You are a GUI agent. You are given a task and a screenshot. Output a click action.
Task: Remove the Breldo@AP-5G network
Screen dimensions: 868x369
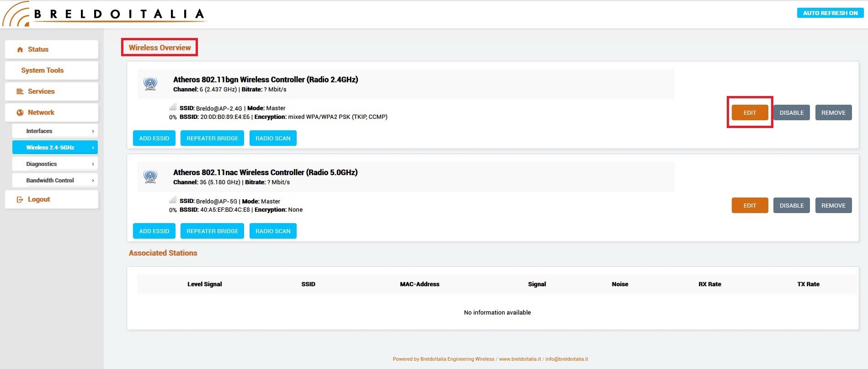click(833, 205)
